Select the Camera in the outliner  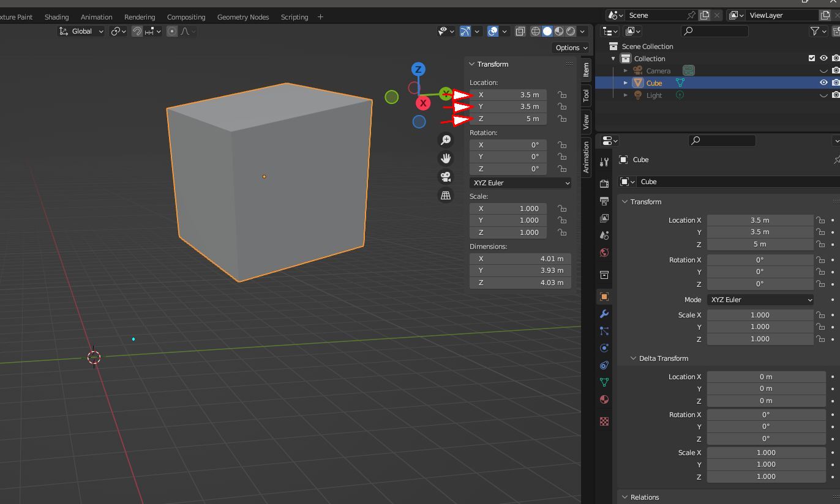tap(658, 71)
